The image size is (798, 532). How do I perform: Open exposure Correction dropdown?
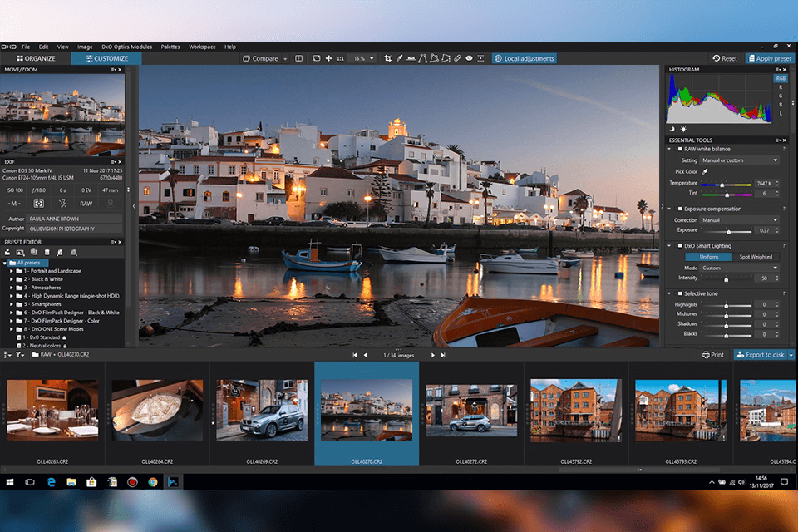(740, 220)
